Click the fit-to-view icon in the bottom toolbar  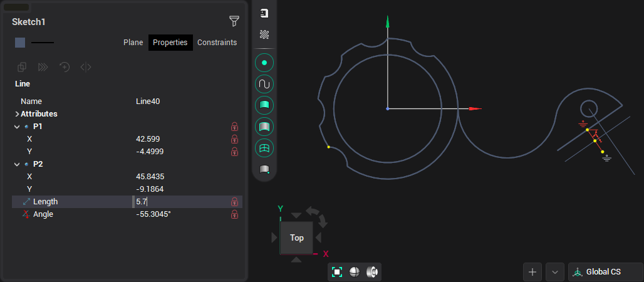337,272
